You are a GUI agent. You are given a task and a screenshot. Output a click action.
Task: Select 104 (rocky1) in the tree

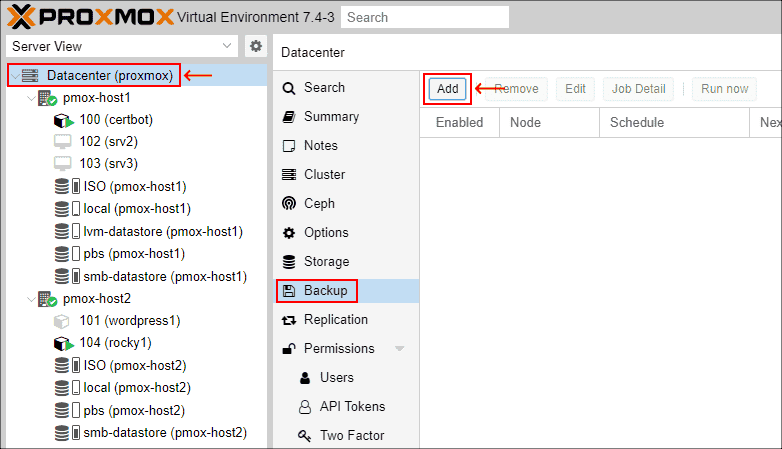[x=115, y=343]
